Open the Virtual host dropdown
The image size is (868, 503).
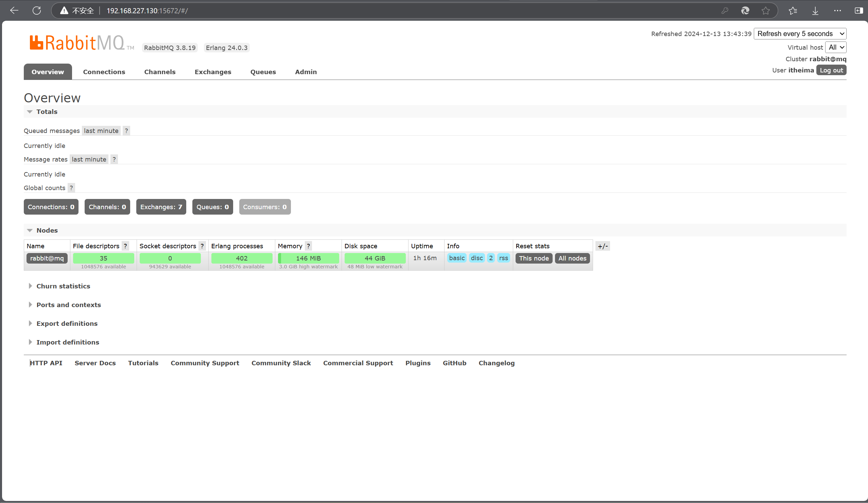[836, 47]
